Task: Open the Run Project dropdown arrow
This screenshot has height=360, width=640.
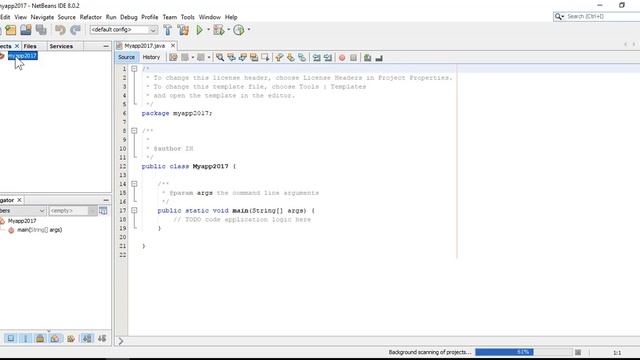Action: [x=208, y=30]
